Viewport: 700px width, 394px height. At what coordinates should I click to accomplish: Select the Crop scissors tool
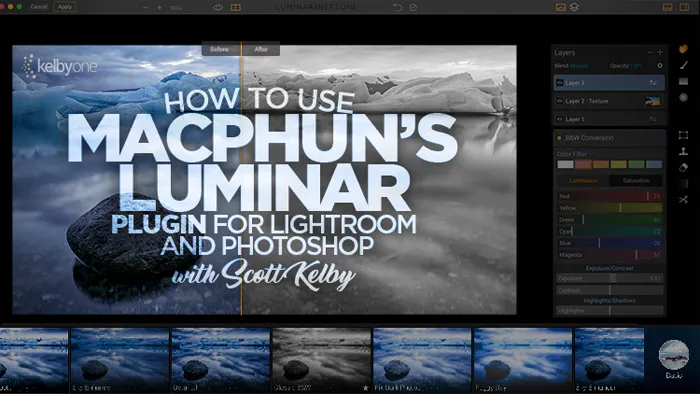point(683,199)
